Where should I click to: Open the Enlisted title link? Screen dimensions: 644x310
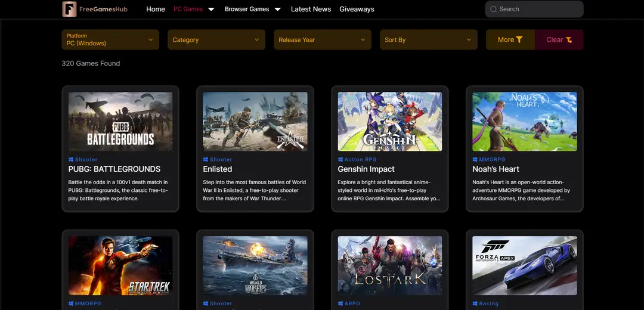tap(217, 169)
